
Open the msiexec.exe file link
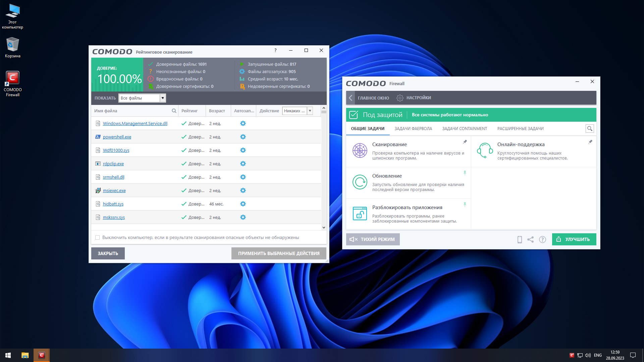coord(114,190)
